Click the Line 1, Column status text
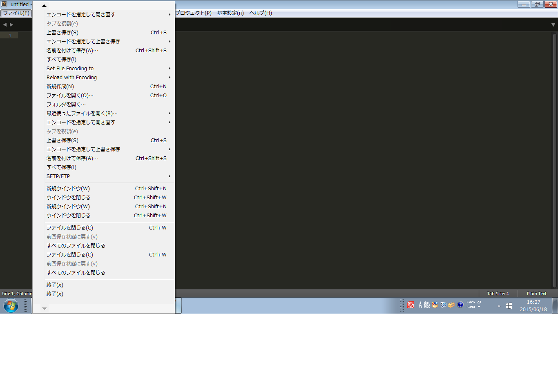Viewport: 558px width, 392px height. point(17,294)
